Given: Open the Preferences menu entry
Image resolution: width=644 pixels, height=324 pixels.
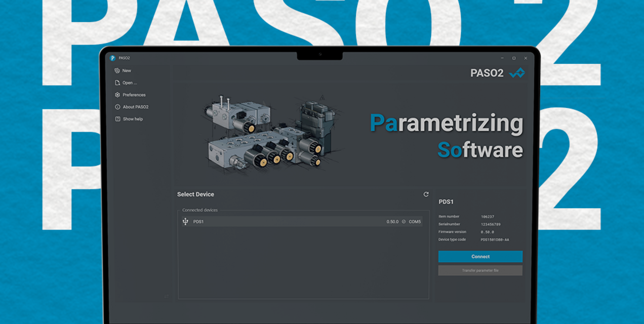Looking at the screenshot, I should click(x=134, y=95).
